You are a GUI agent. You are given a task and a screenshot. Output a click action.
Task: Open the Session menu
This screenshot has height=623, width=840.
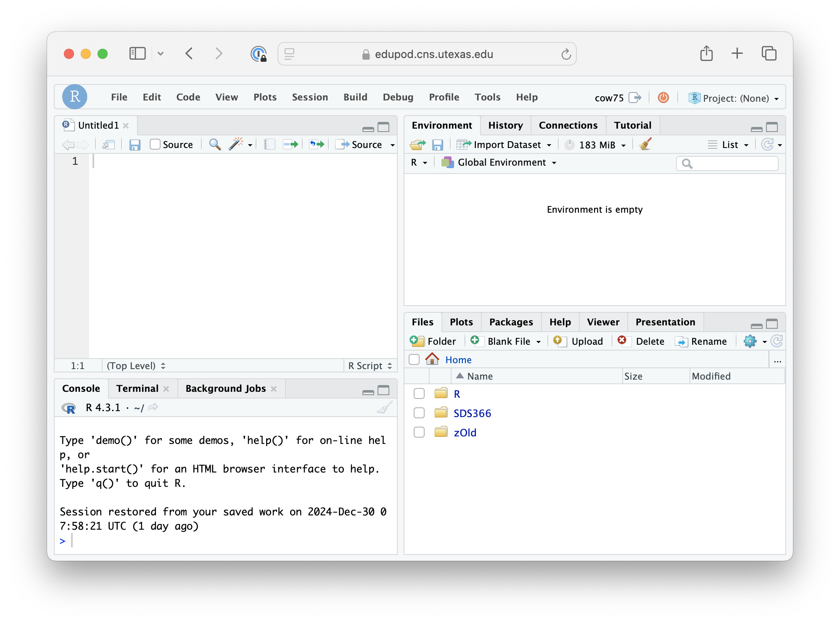[310, 97]
